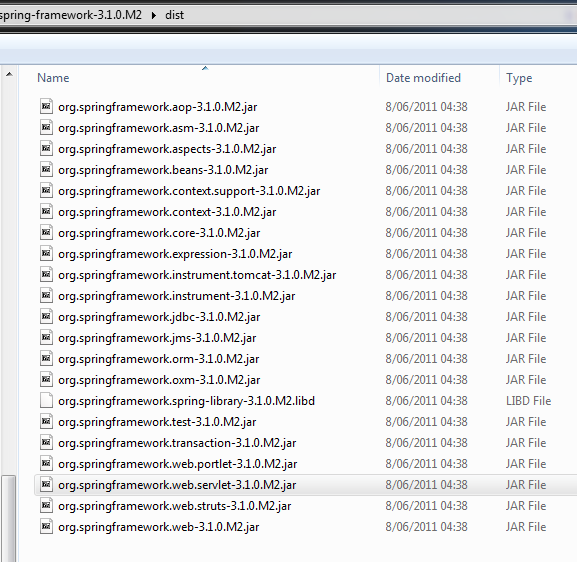Select org.springframework.instrument.tomcat-3.1.0.M2.jar file name

coord(197,275)
